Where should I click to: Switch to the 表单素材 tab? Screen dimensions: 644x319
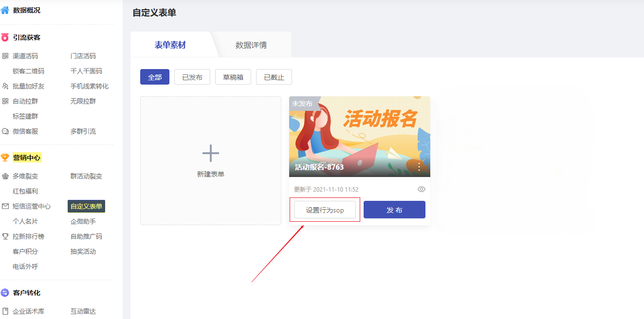point(170,45)
